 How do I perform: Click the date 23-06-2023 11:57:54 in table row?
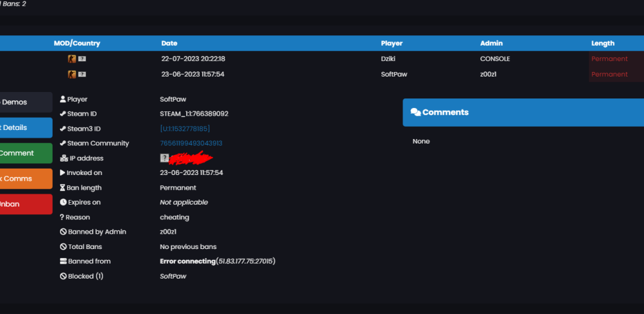click(193, 74)
